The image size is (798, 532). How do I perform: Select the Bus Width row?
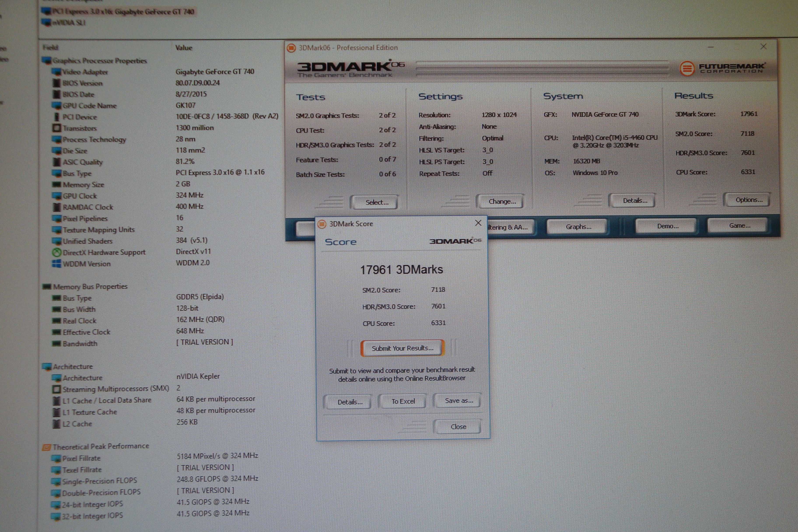pos(125,309)
